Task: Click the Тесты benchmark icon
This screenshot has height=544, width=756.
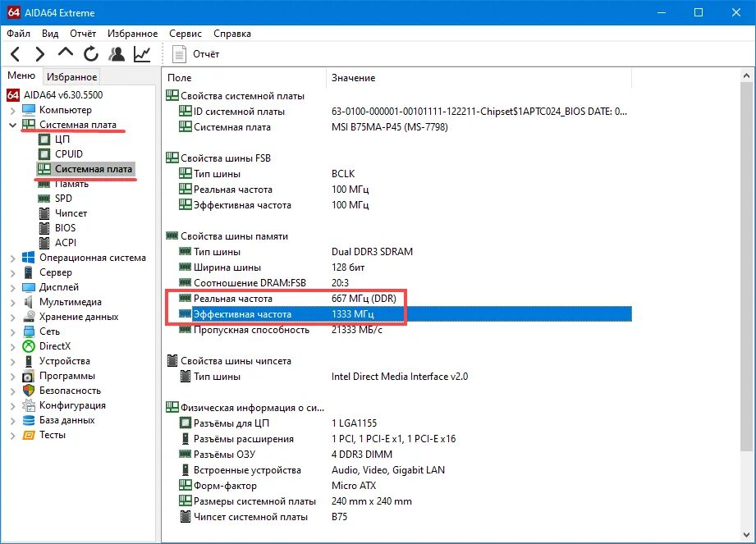Action: [x=29, y=435]
